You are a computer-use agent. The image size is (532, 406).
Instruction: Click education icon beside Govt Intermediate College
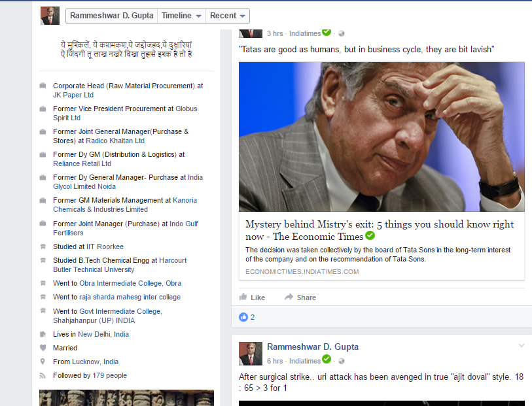pyautogui.click(x=43, y=311)
